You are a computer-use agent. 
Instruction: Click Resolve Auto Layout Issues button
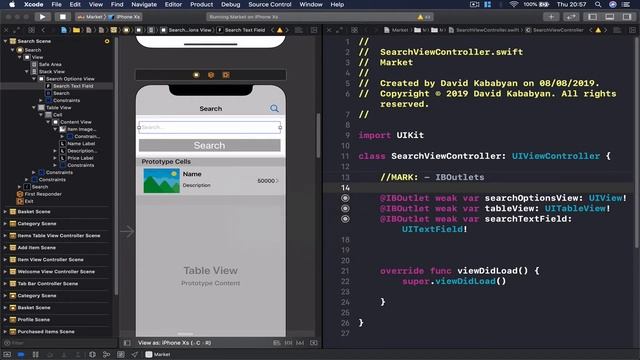[x=300, y=343]
